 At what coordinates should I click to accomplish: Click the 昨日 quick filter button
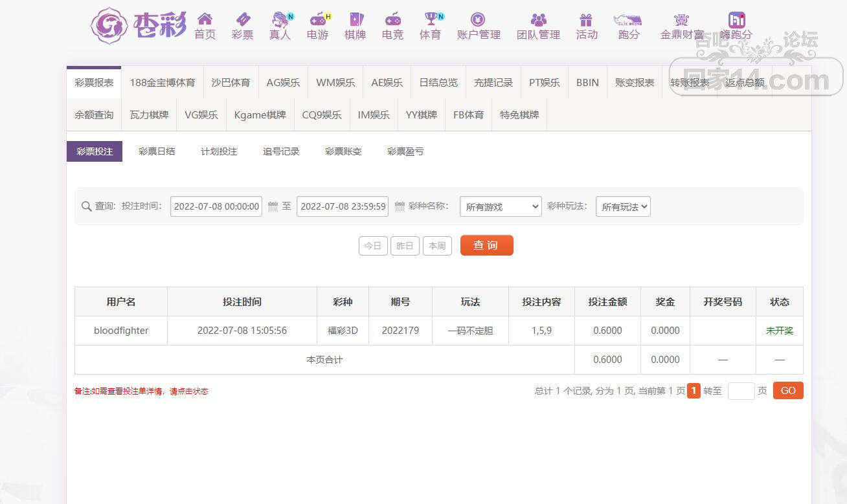click(x=405, y=246)
